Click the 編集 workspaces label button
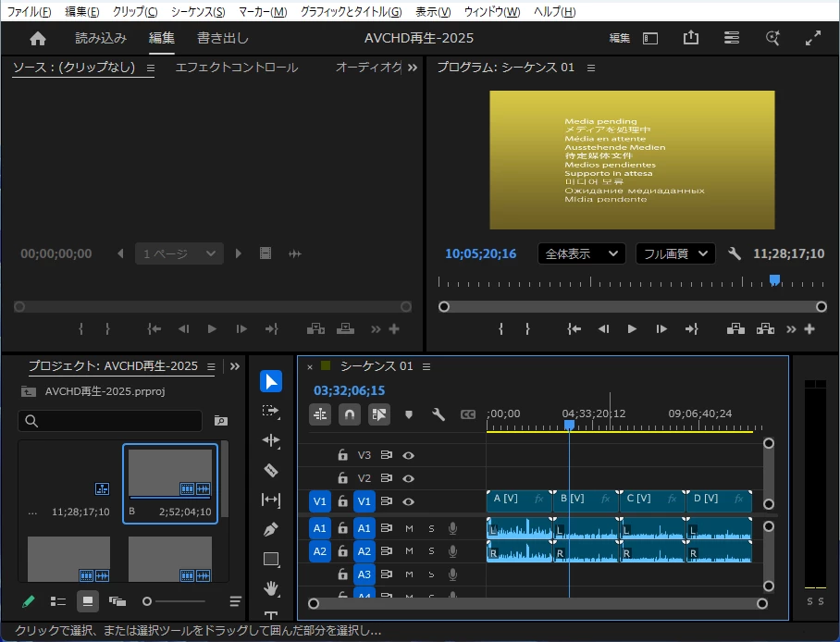Viewport: 840px width, 642px height. pos(620,38)
